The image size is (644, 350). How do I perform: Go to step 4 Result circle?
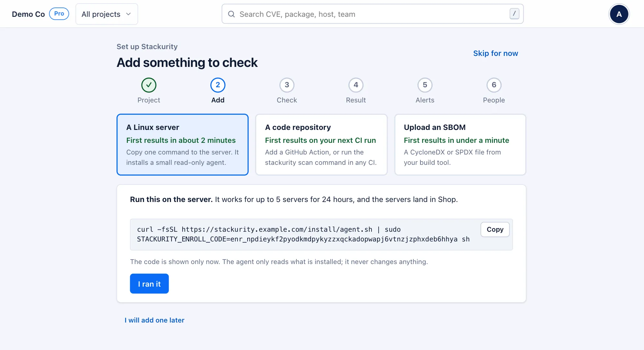point(356,85)
